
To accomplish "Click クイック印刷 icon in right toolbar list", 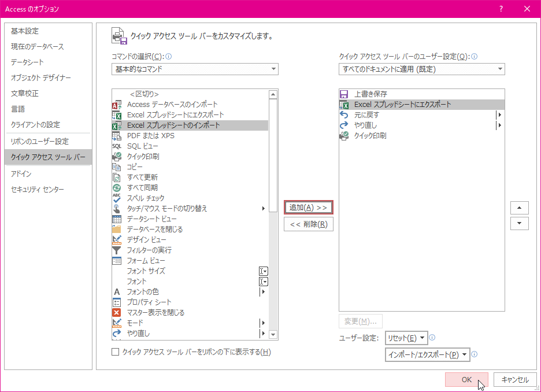I will point(344,136).
